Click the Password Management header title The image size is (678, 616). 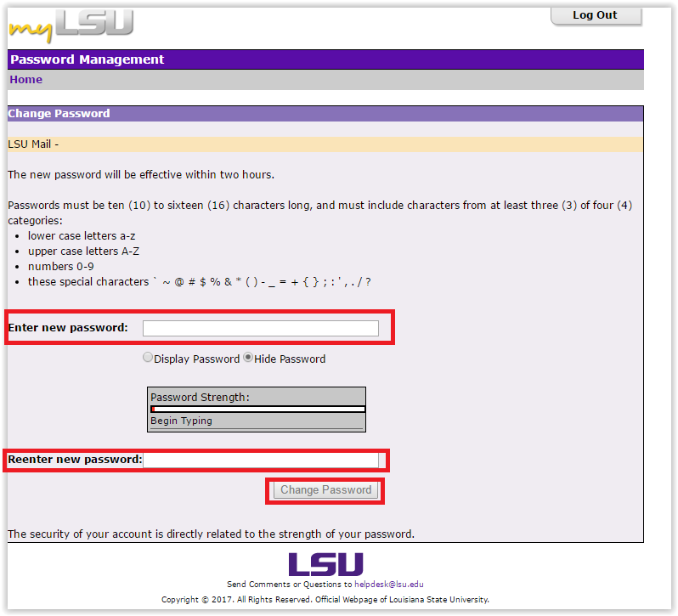(87, 59)
